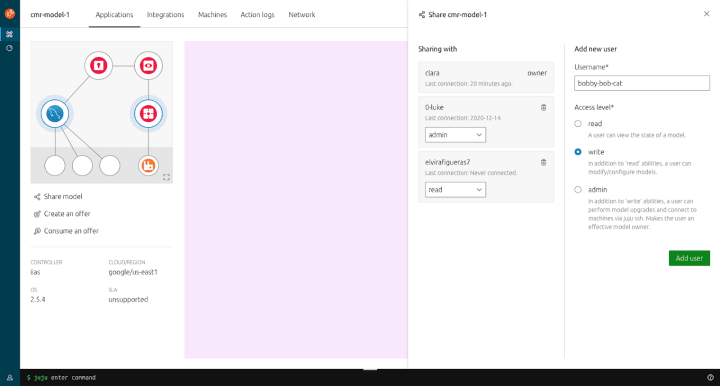Viewport: 720px width, 386px height.
Task: Select the read access level radio button
Action: tap(578, 123)
